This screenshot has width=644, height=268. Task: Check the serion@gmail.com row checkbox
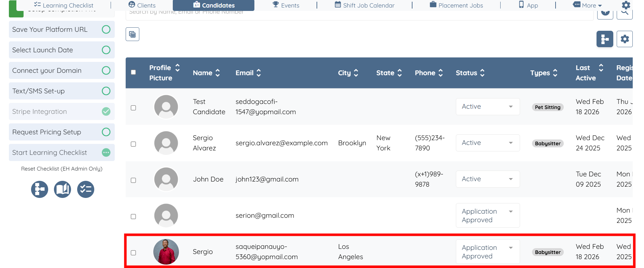click(x=134, y=217)
